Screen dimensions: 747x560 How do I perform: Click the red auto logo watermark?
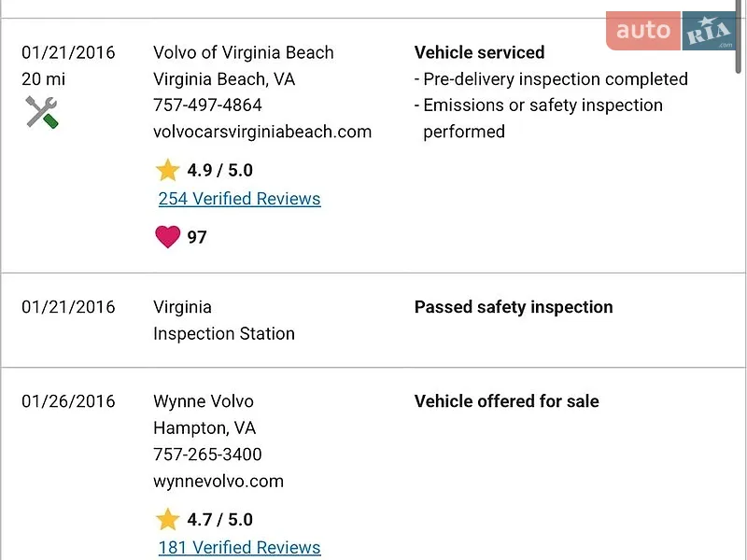(x=643, y=31)
